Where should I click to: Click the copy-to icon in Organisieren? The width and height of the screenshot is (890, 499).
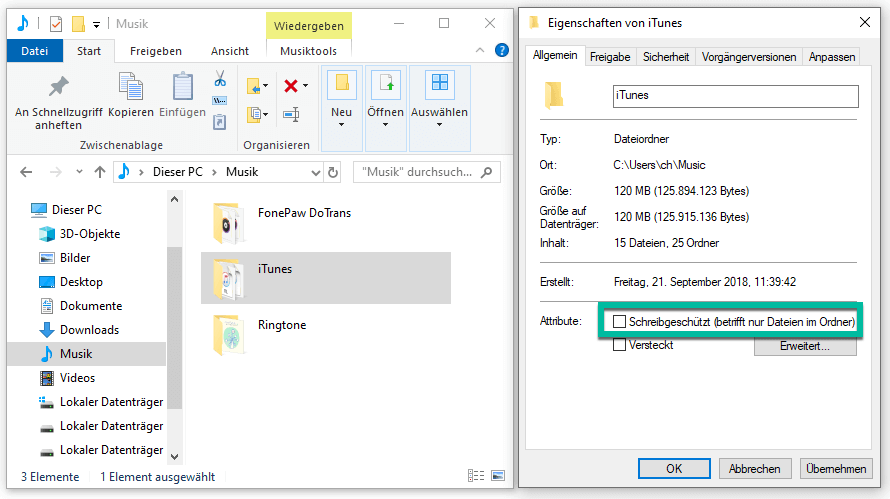(x=254, y=115)
